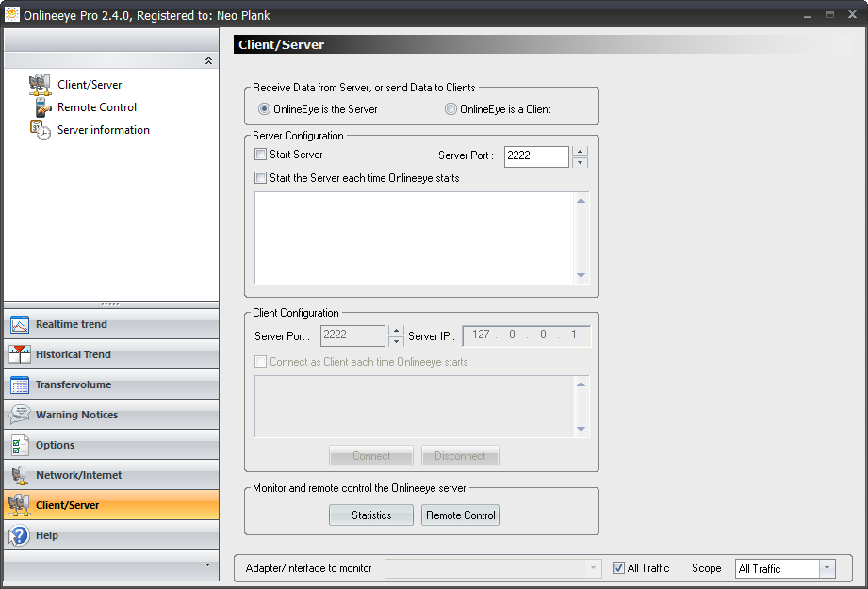
Task: Click the client log scroll up arrow
Action: point(581,384)
